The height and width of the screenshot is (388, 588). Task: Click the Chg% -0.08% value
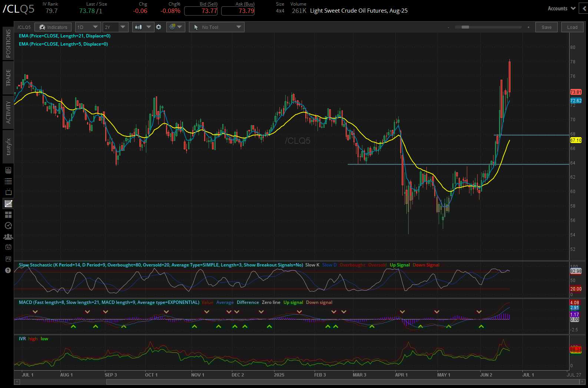coord(170,11)
